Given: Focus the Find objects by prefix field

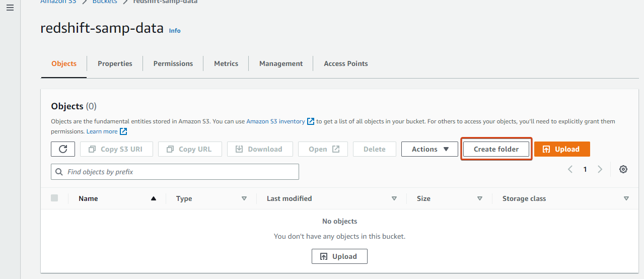Looking at the screenshot, I should (x=175, y=172).
